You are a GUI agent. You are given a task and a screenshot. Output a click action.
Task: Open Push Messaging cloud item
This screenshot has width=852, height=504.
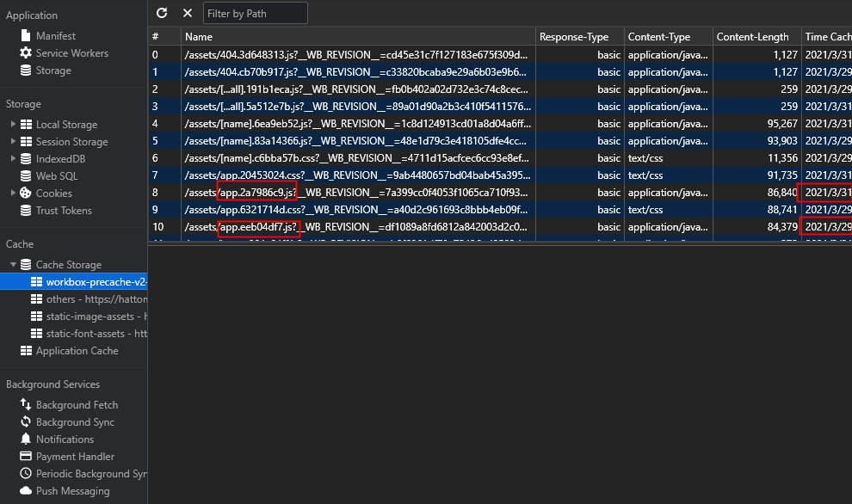pos(72,491)
